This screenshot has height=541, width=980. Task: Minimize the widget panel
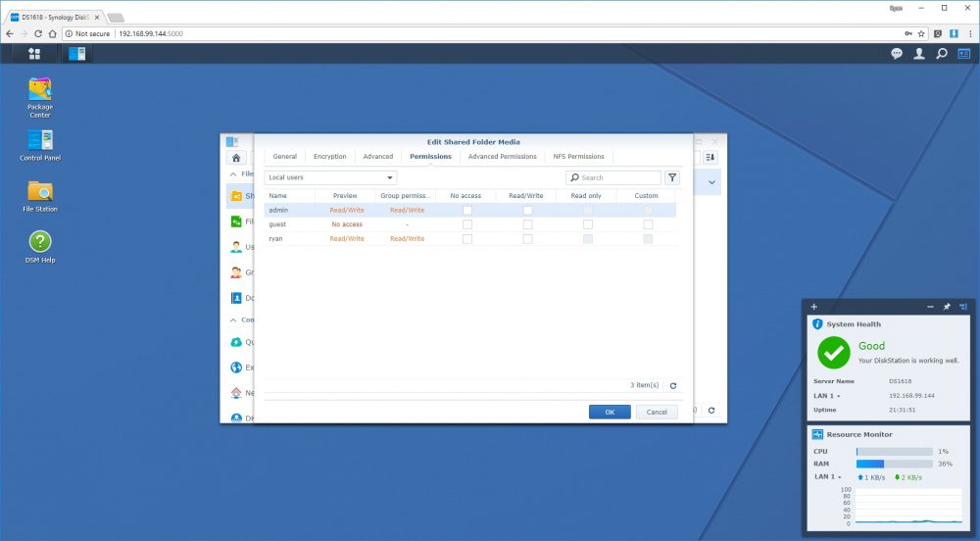(x=930, y=307)
